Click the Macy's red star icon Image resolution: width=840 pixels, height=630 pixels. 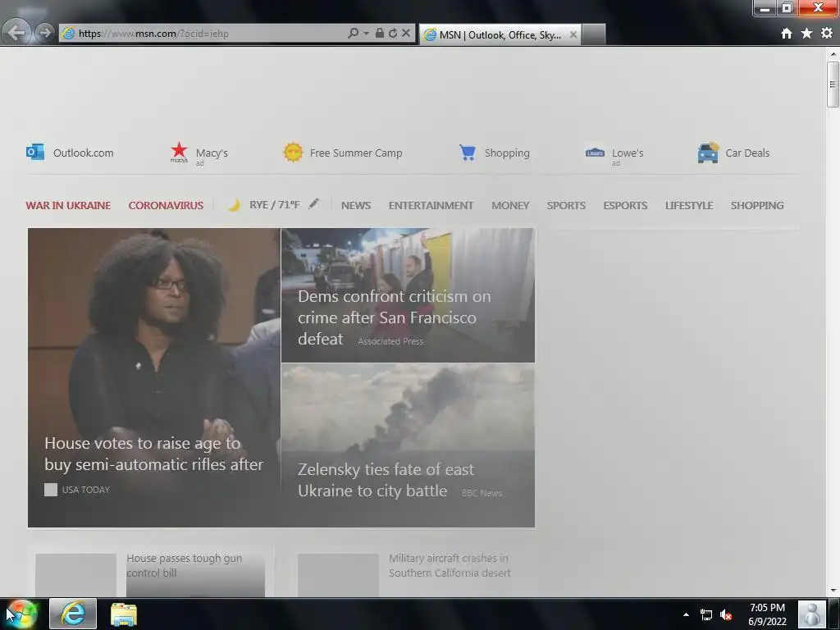pos(179,152)
